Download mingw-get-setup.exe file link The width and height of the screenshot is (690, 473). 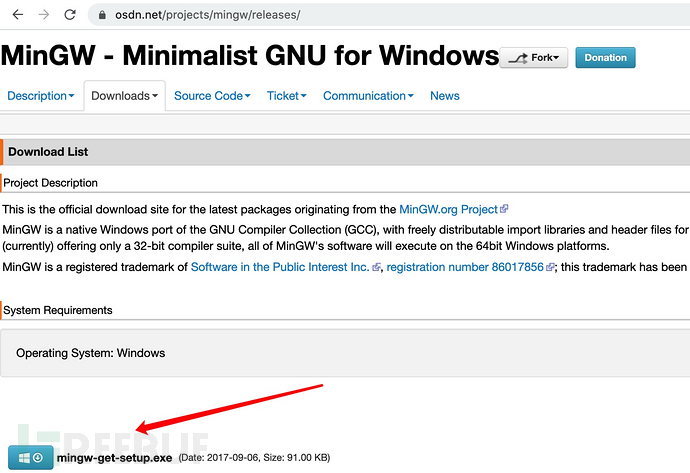(x=114, y=458)
